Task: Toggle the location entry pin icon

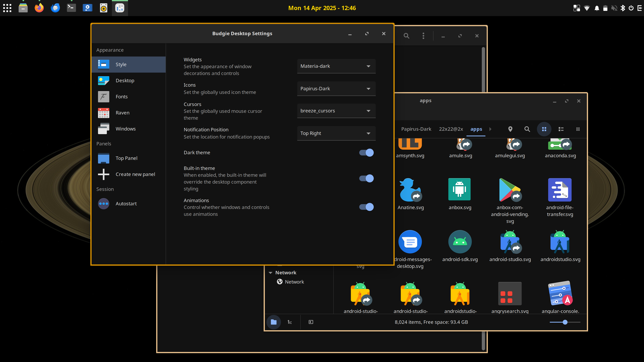Action: 510,129
